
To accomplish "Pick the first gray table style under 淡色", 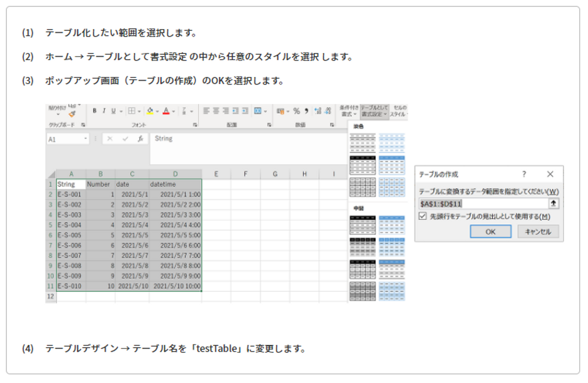I will pos(362,143).
